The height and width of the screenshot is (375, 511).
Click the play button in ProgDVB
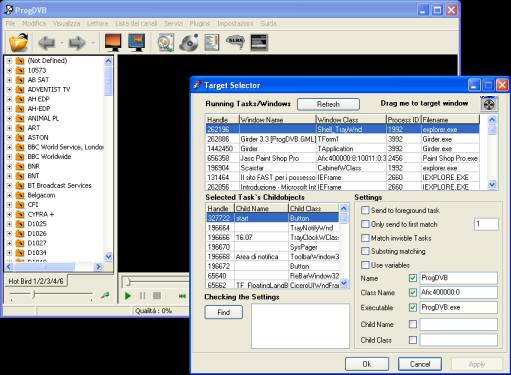pyautogui.click(x=127, y=296)
